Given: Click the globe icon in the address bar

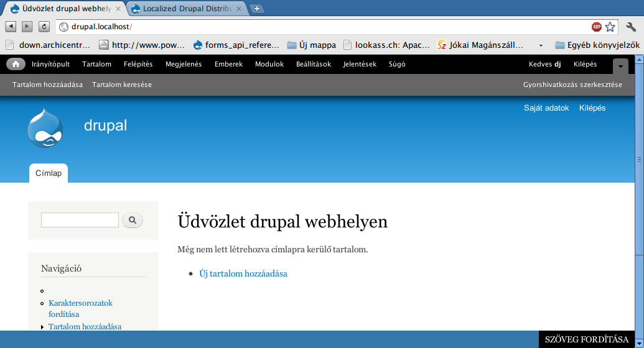Looking at the screenshot, I should pos(63,27).
